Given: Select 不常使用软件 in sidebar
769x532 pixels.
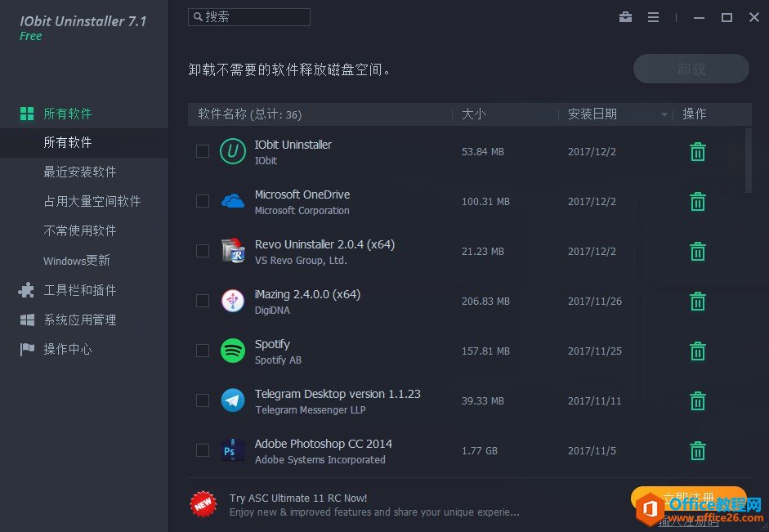Looking at the screenshot, I should pos(79,231).
